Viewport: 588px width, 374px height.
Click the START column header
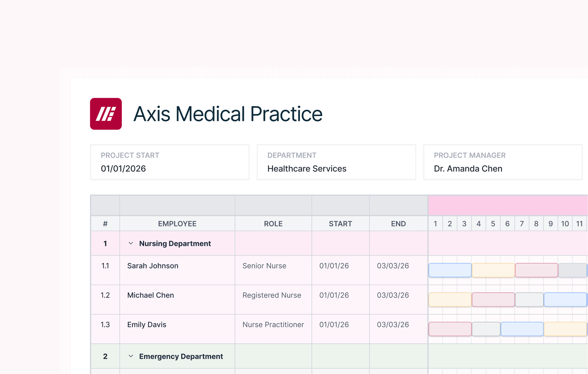tap(340, 224)
